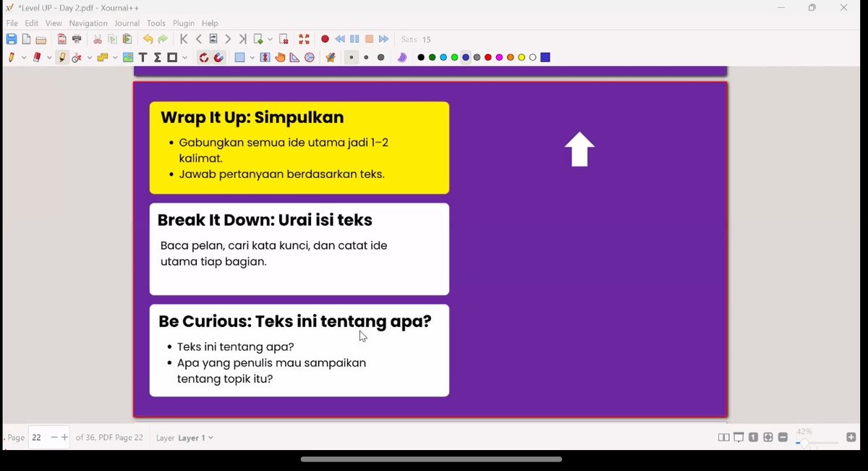Open a file with the folder icon
Viewport: 868px width, 471px height.
tap(41, 39)
